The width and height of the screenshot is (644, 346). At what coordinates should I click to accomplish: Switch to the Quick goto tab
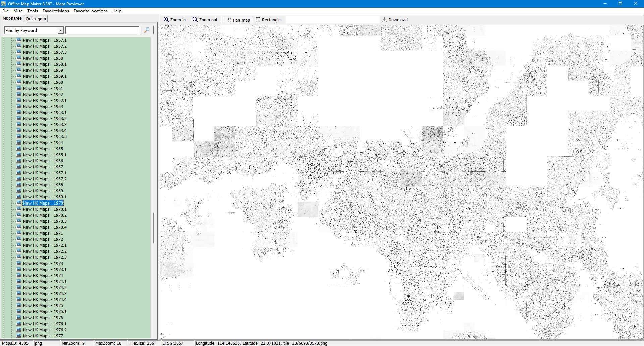(x=36, y=19)
